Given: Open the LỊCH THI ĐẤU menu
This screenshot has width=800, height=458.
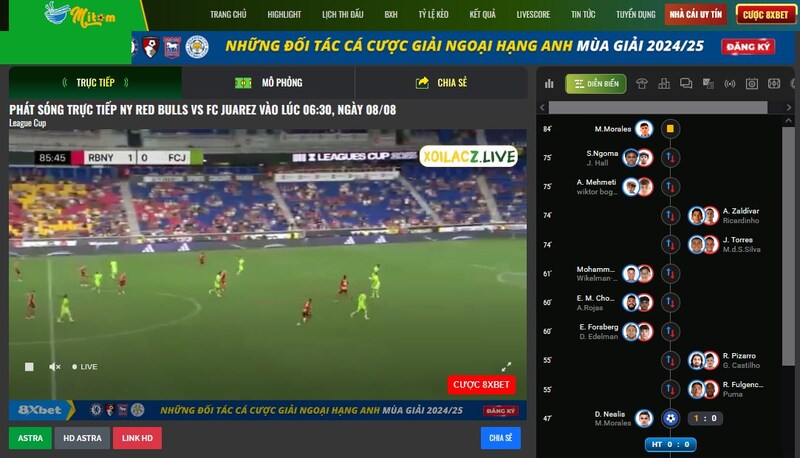Looking at the screenshot, I should 343,15.
